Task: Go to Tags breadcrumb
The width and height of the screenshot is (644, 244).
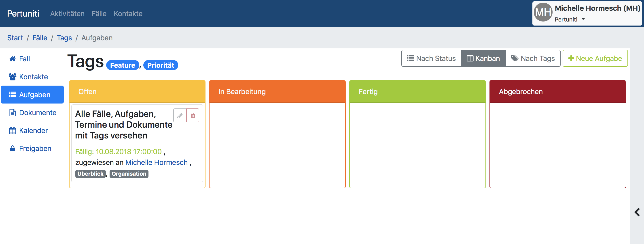Action: tap(64, 38)
